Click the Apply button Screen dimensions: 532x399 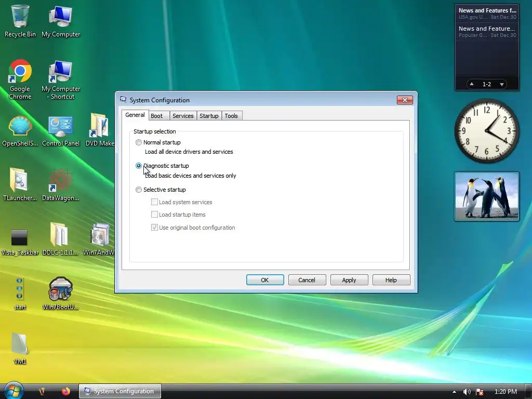[349, 280]
